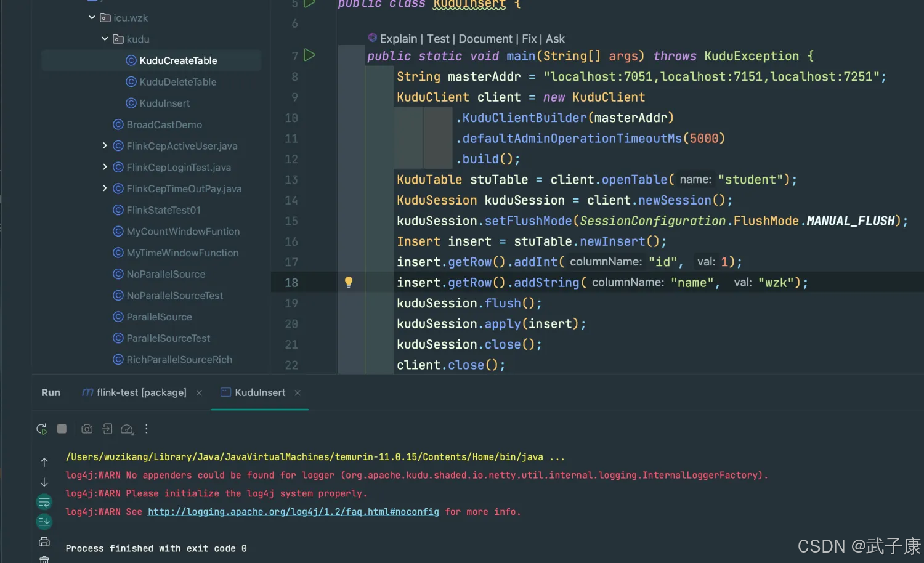Open the Run toolbar more options
The width and height of the screenshot is (924, 563).
[147, 429]
